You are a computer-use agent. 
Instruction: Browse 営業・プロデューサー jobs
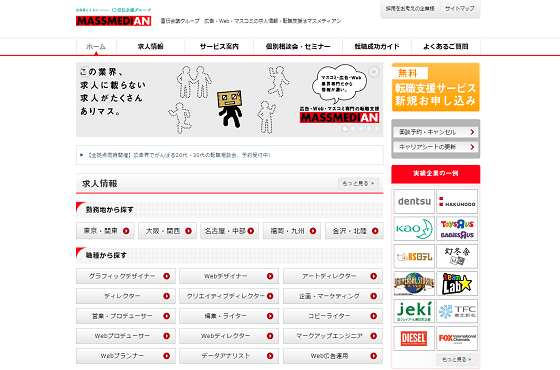(x=126, y=316)
